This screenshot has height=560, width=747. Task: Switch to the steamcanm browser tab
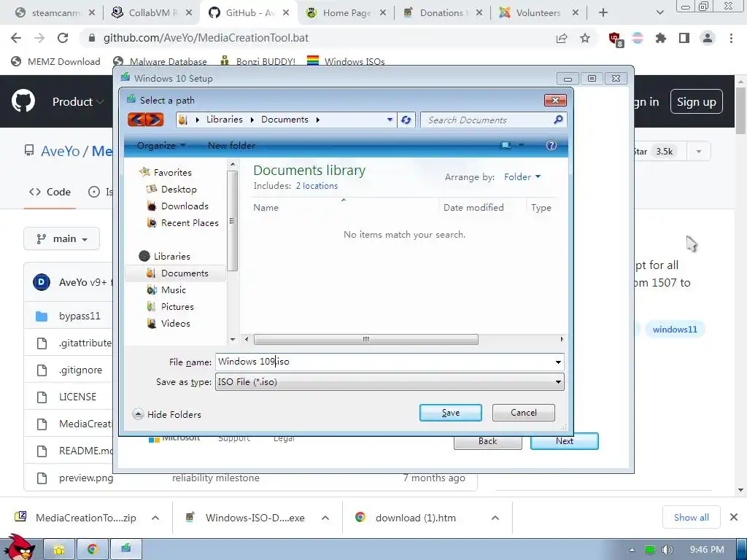tap(54, 13)
